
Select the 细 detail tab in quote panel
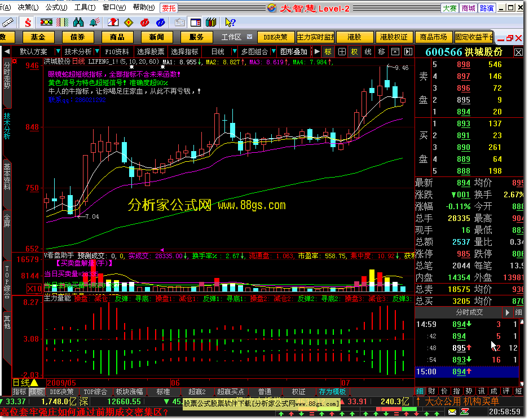click(x=420, y=391)
